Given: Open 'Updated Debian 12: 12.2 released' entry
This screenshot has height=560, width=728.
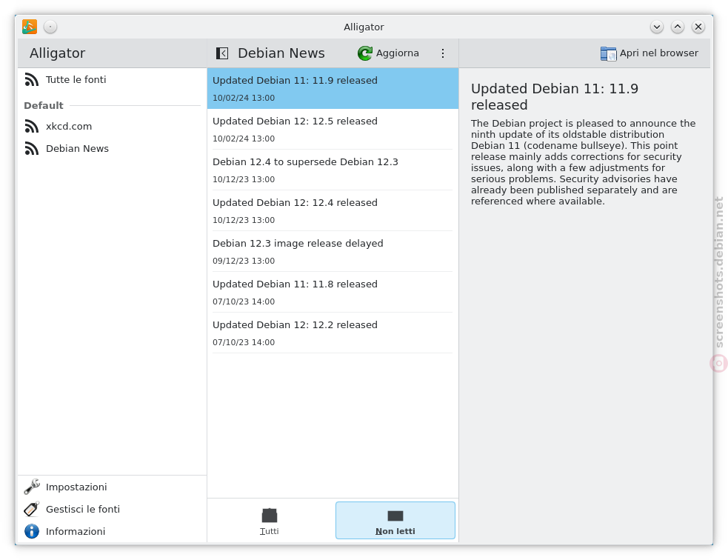Looking at the screenshot, I should [333, 333].
